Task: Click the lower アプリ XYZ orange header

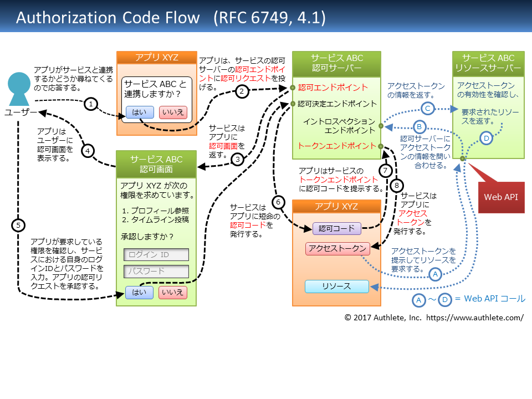Action: tap(336, 206)
